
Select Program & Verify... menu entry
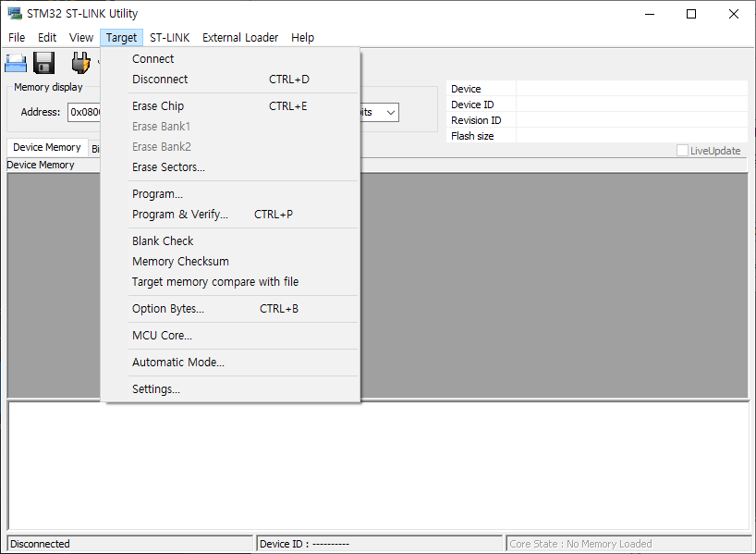(x=230, y=215)
